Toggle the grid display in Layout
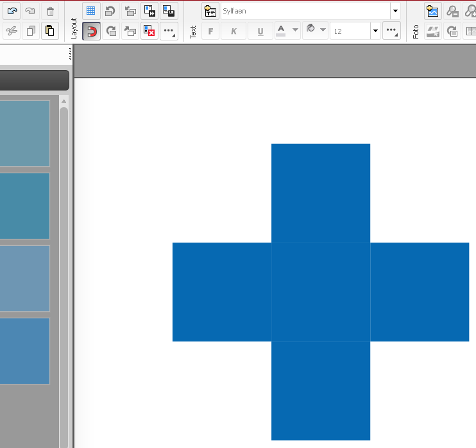Image resolution: width=476 pixels, height=448 pixels. (x=91, y=11)
